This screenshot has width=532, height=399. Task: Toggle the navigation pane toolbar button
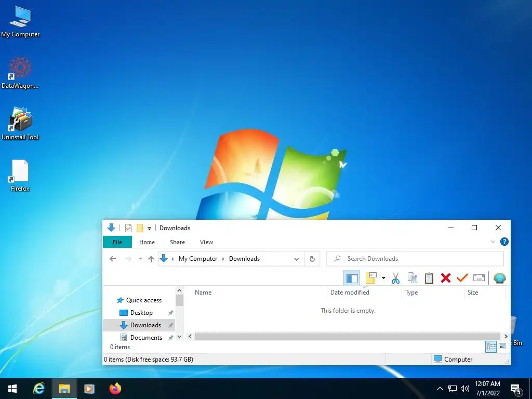[x=352, y=278]
